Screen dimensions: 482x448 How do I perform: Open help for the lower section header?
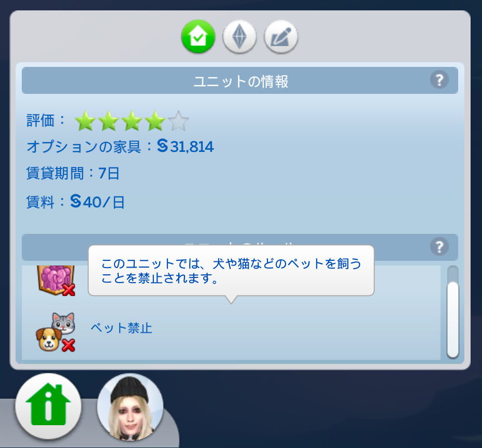439,247
